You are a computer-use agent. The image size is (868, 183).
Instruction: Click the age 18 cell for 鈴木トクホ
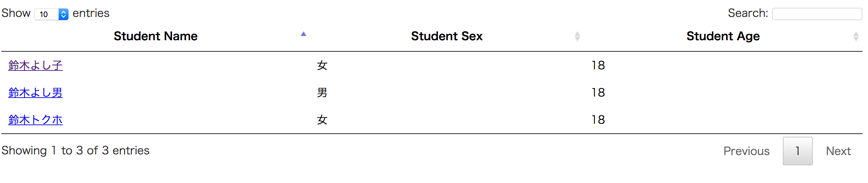click(x=598, y=120)
